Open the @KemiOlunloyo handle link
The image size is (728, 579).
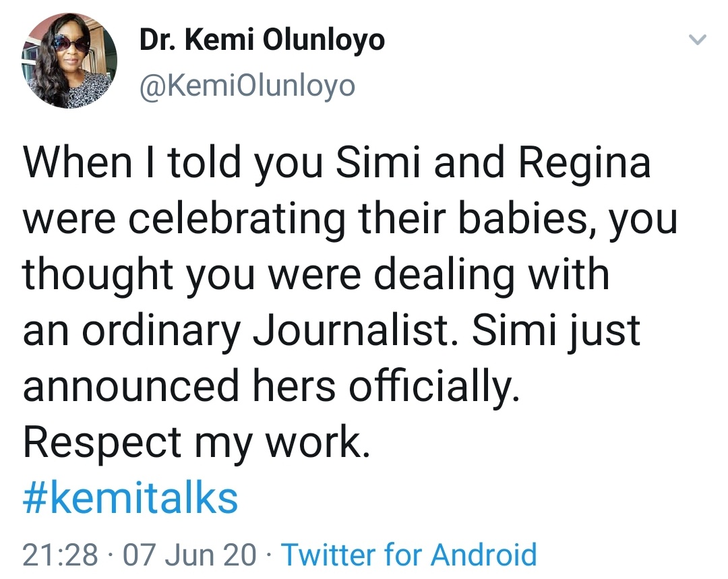pos(247,86)
